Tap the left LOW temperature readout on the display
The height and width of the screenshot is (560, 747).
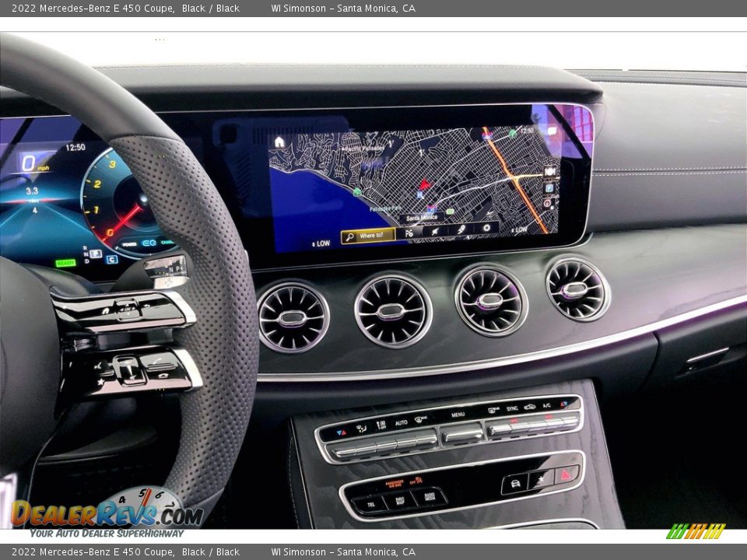(x=321, y=243)
